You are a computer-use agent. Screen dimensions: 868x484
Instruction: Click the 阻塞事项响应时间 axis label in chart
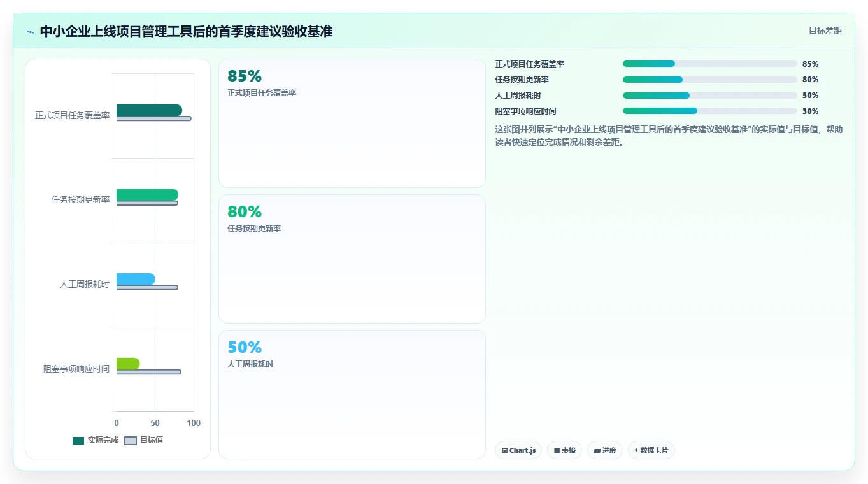tap(76, 369)
